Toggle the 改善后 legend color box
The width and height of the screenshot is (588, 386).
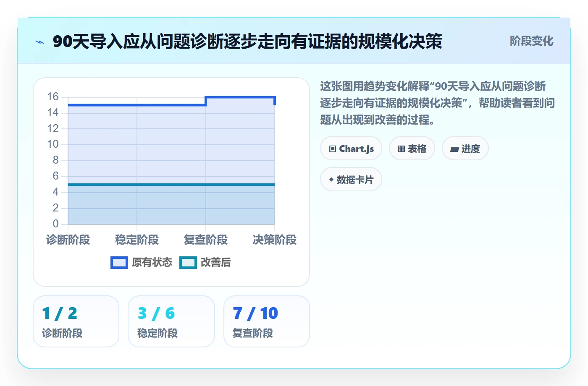(x=188, y=263)
